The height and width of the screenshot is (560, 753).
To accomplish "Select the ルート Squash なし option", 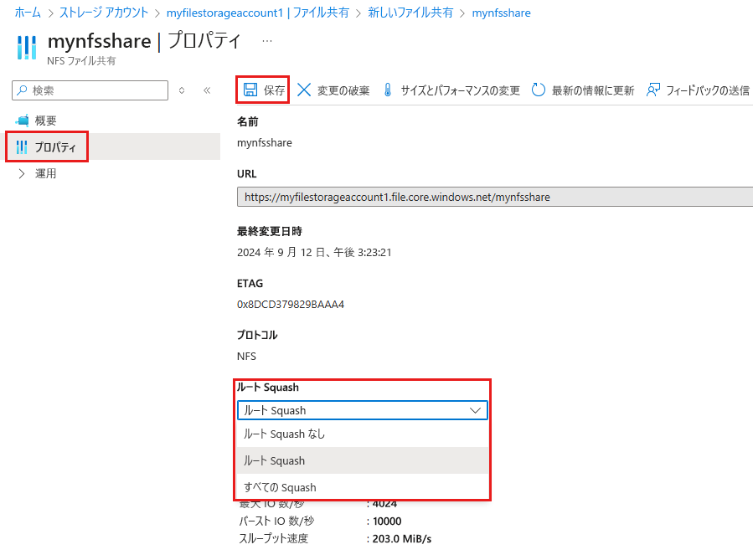I will [363, 434].
